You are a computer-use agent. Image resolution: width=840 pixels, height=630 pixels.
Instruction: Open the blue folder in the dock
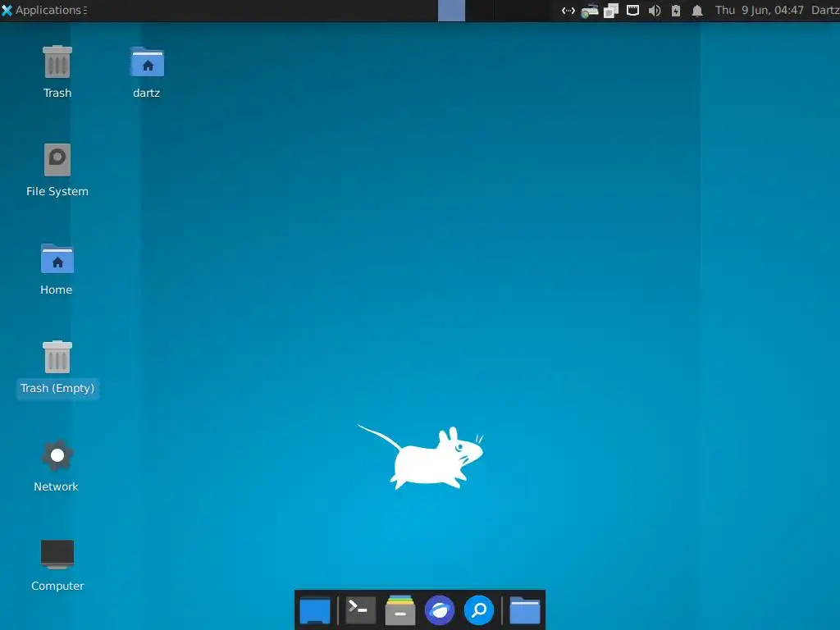click(524, 610)
